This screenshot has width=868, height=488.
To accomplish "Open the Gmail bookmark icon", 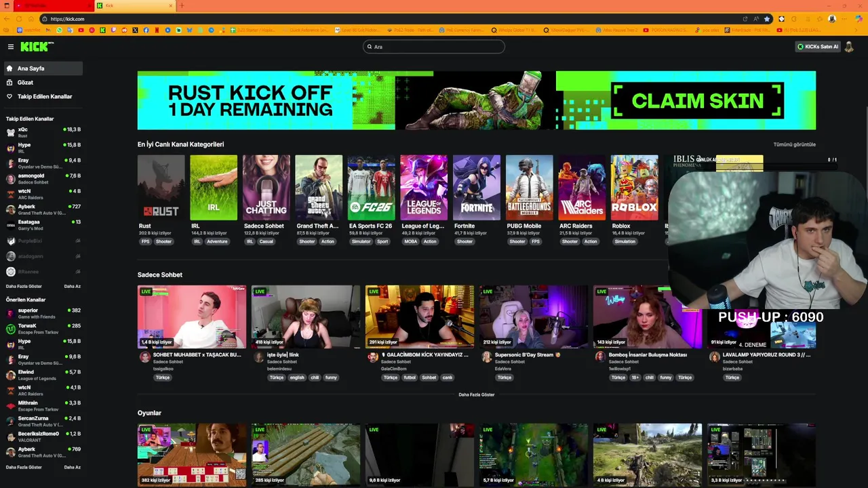I will coord(48,30).
